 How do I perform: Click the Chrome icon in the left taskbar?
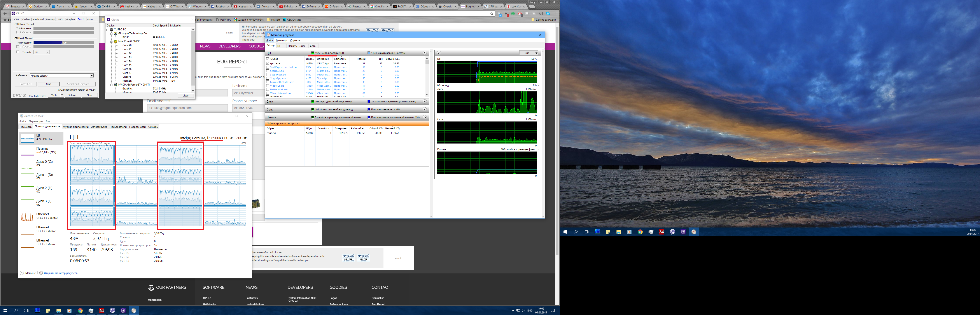pyautogui.click(x=80, y=310)
